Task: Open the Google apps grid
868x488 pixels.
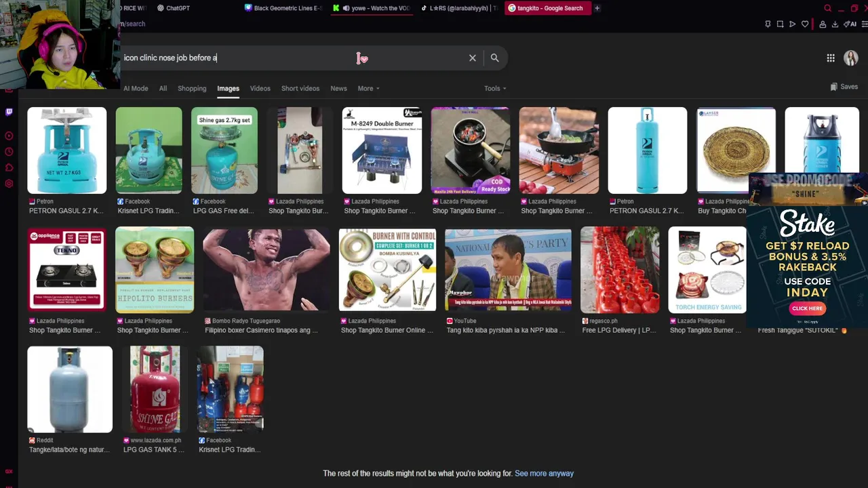Action: pos(831,58)
